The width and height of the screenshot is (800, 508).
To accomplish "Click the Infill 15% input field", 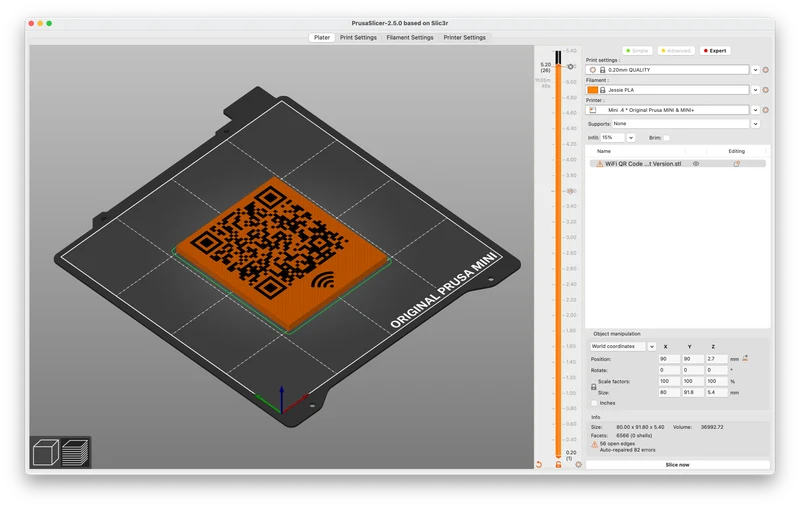I will pyautogui.click(x=612, y=138).
